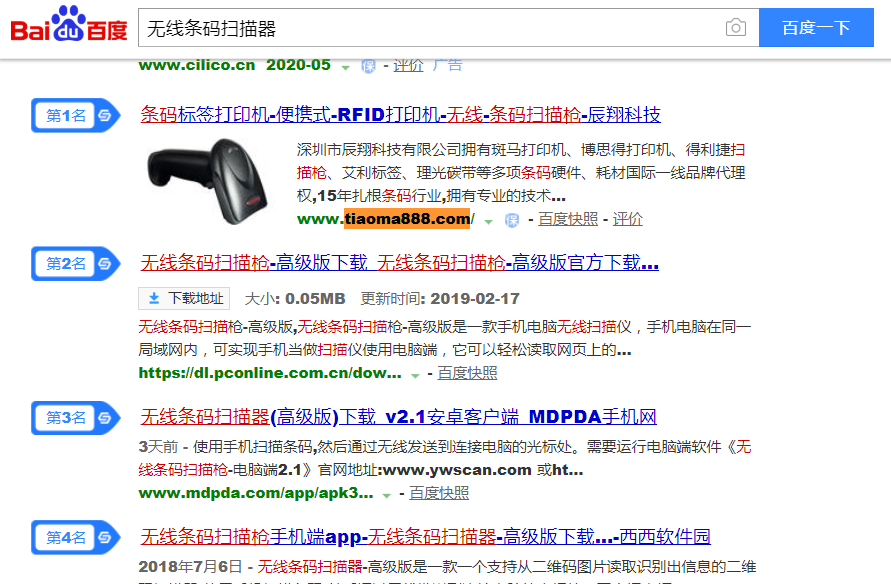891x584 pixels.
Task: Click the 第1名 rank badge
Action: click(x=76, y=115)
